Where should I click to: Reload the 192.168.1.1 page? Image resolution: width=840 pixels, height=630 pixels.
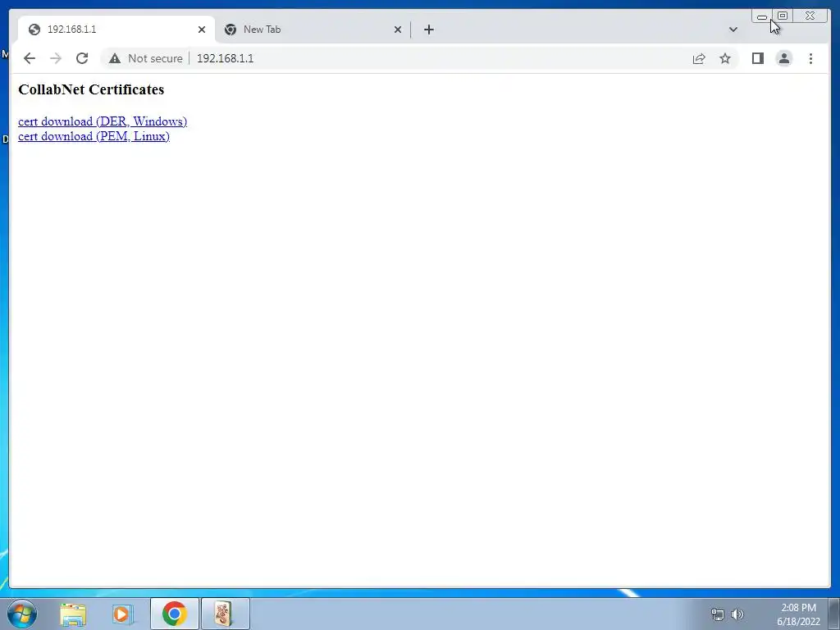tap(82, 58)
